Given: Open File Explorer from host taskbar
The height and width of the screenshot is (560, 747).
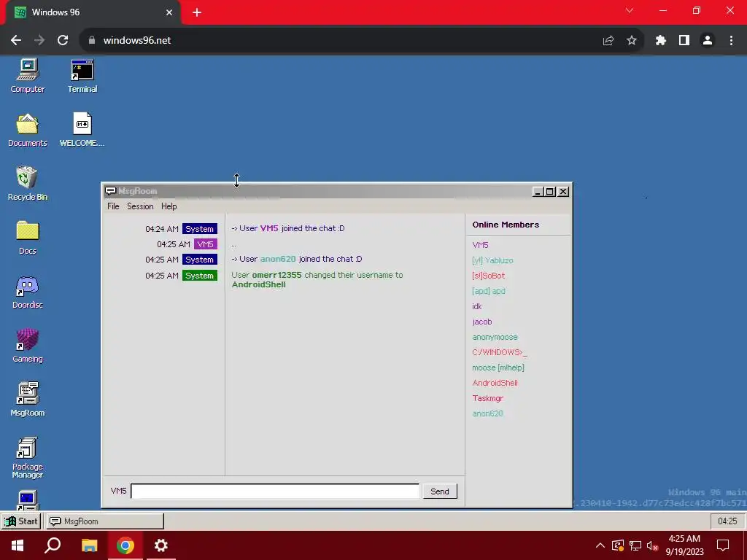Looking at the screenshot, I should click(89, 545).
